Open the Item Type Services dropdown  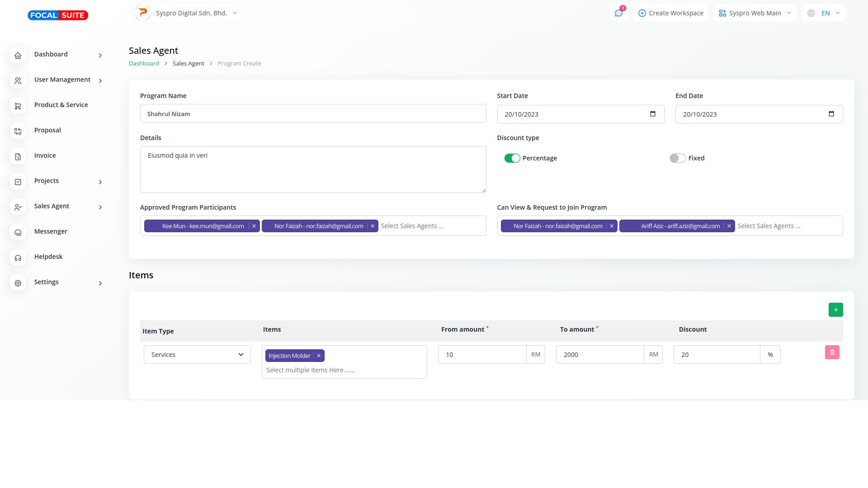pyautogui.click(x=197, y=355)
